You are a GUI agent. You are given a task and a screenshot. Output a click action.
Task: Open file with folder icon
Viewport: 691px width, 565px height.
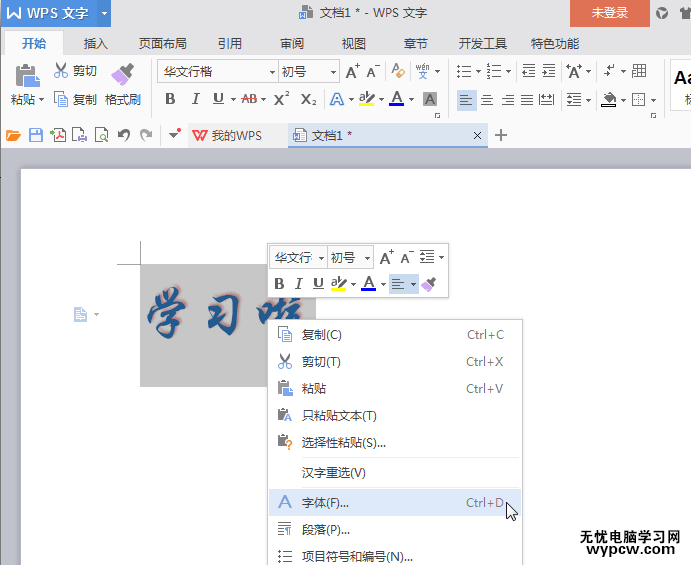(14, 135)
